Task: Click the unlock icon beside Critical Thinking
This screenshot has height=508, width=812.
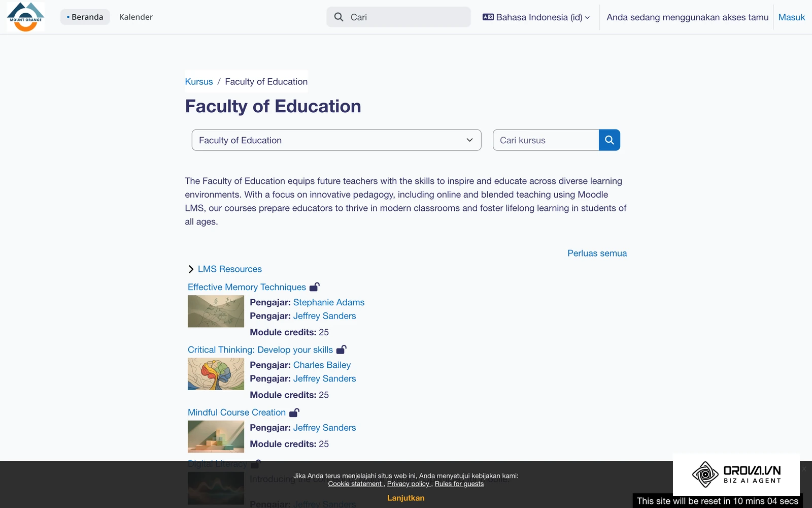Action: (342, 350)
